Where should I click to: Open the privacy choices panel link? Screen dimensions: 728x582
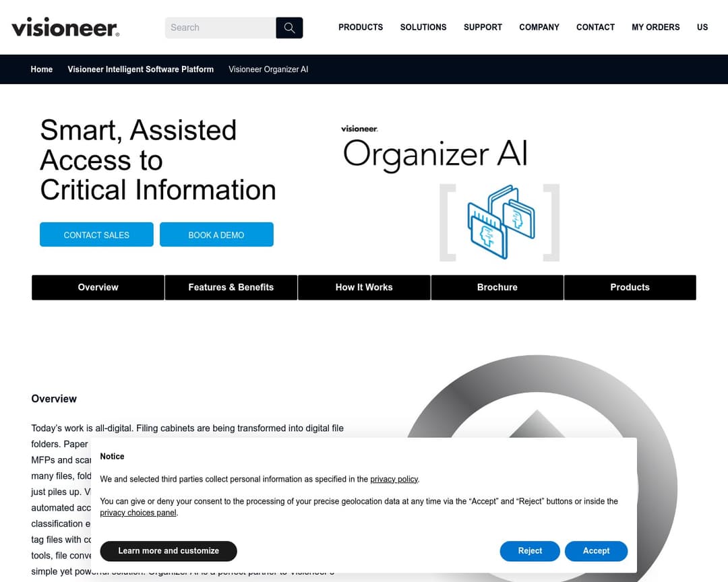point(138,513)
